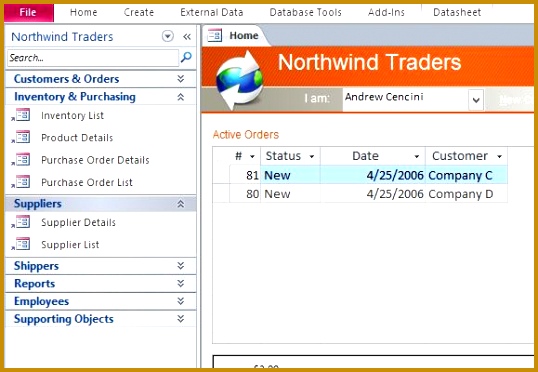Viewport: 538px width, 372px height.
Task: Open the External Data tab
Action: coord(211,12)
